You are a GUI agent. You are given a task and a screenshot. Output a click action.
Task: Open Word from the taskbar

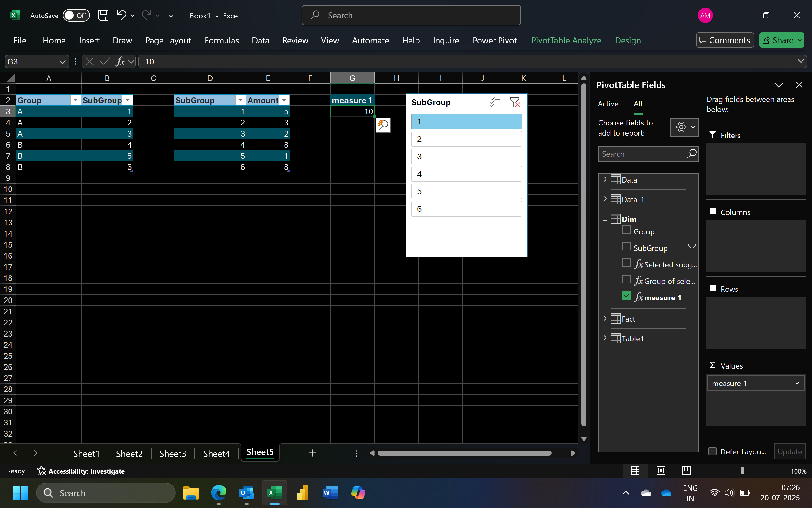click(x=330, y=493)
